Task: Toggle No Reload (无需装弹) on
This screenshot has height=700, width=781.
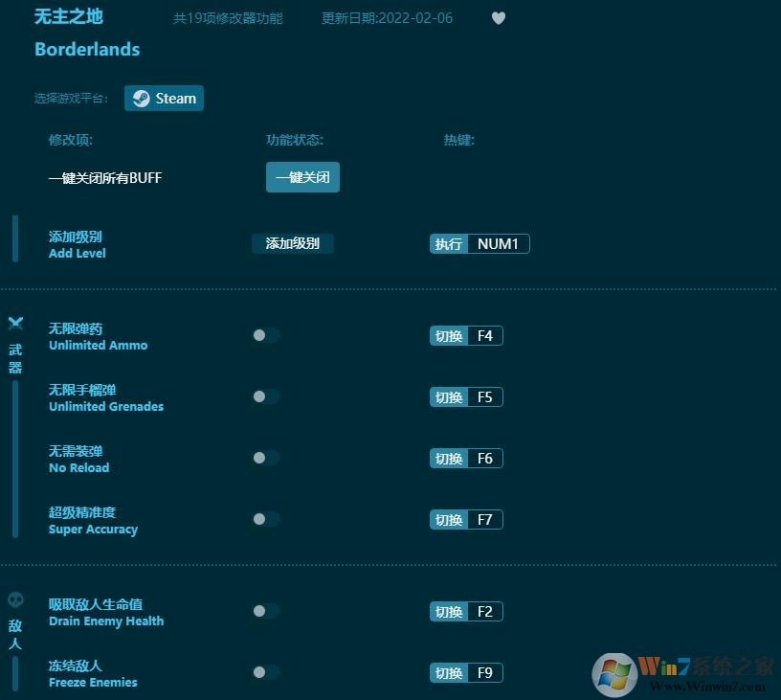Action: (265, 458)
